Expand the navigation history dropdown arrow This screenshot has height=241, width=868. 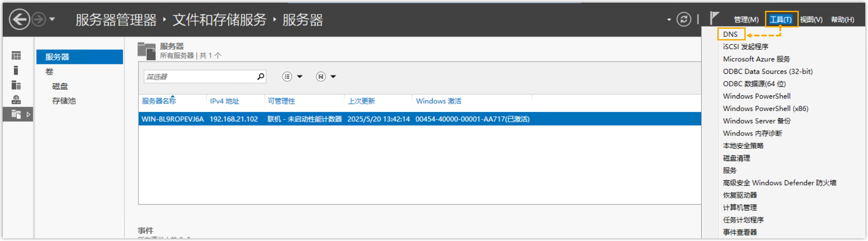point(52,20)
